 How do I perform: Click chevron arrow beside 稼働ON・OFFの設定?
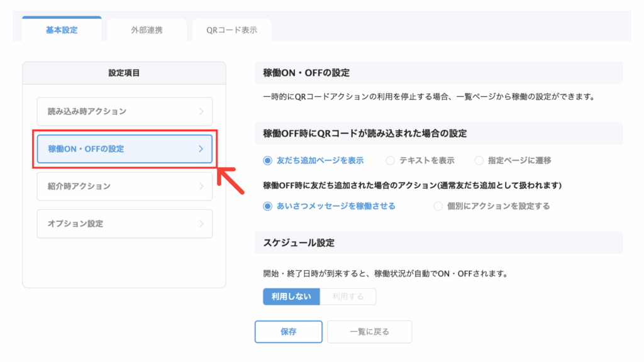pos(201,148)
